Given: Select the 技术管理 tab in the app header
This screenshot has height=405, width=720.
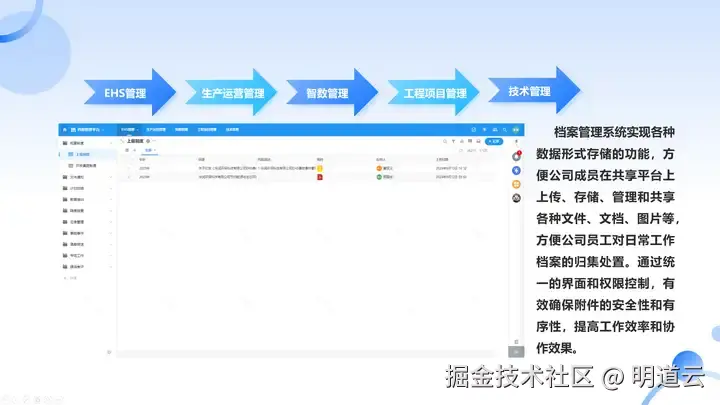Looking at the screenshot, I should [232, 130].
